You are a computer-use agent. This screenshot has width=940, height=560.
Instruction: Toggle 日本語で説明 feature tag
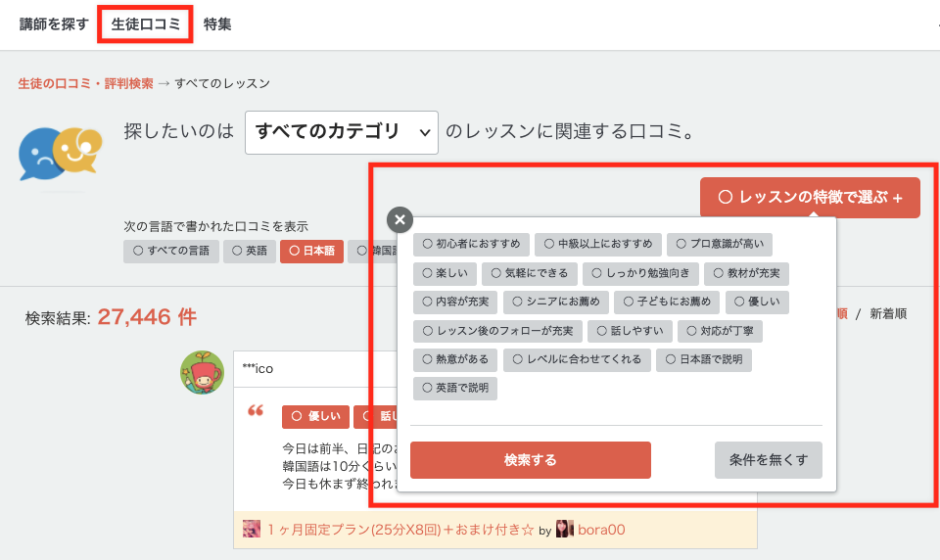click(704, 360)
